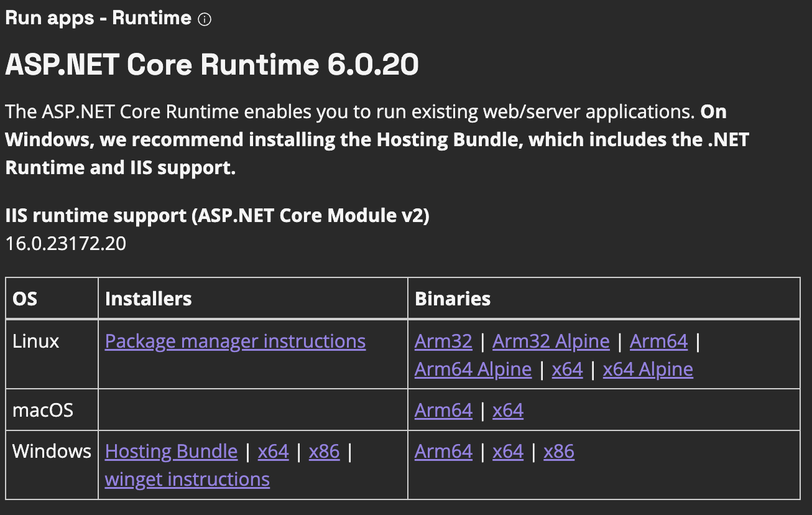Viewport: 812px width, 515px height.
Task: Click the version number 16.0.23172.20
Action: point(66,243)
